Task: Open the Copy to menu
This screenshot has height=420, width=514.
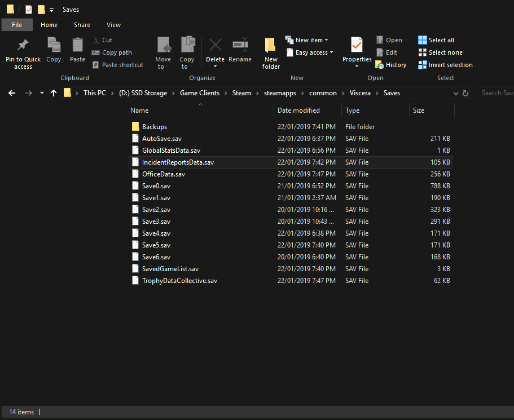Action: [187, 53]
